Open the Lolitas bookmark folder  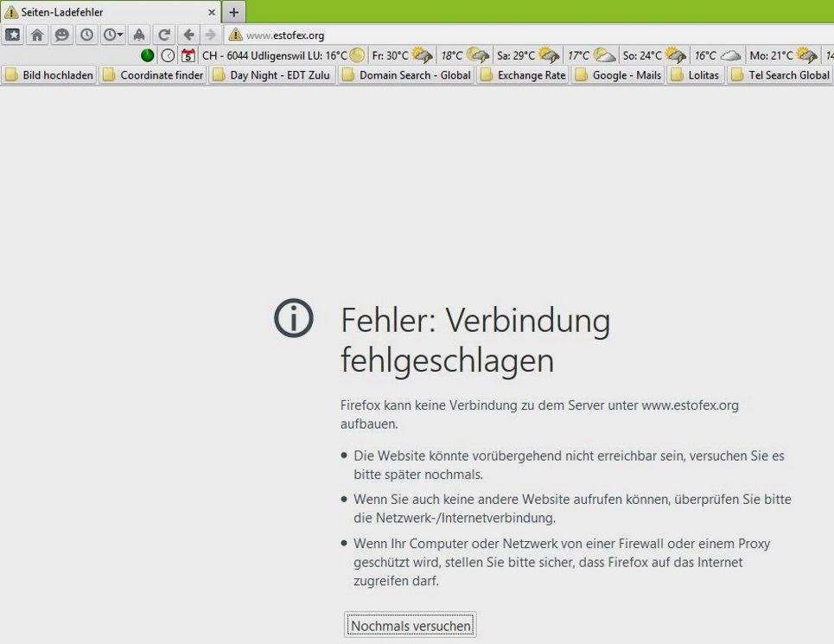point(696,75)
